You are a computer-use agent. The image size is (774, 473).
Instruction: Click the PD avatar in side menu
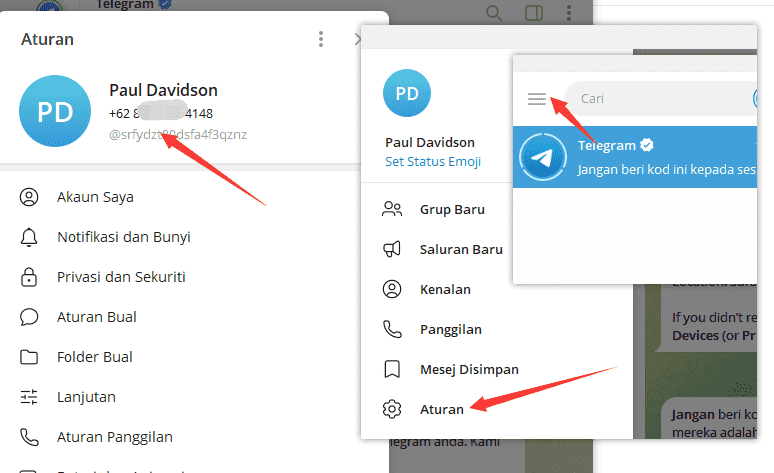(x=407, y=94)
